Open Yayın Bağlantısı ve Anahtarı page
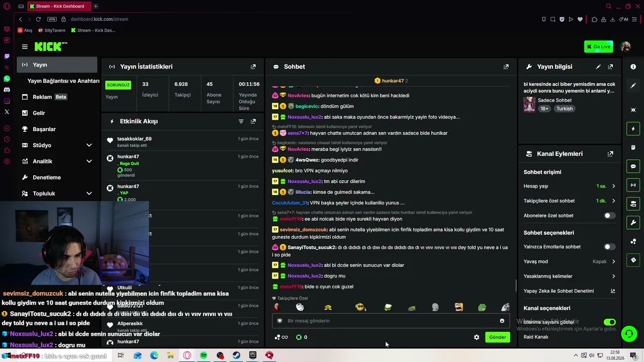Screen dimensions: 644x362 [x=63, y=81]
